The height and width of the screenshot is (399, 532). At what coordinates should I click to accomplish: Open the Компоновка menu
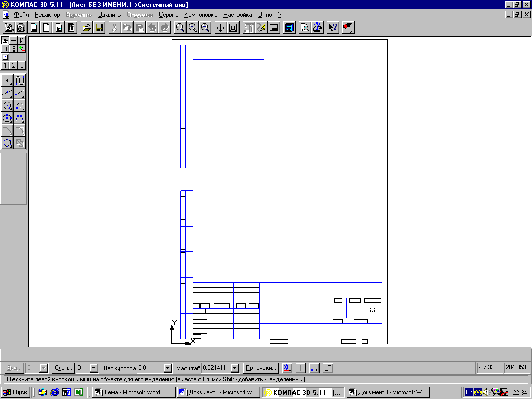[x=201, y=15]
